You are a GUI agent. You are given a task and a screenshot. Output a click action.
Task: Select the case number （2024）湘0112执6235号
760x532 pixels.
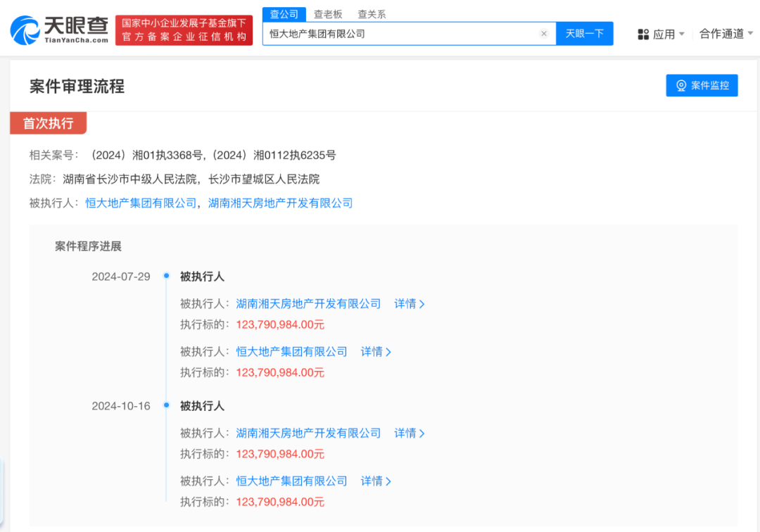coord(273,155)
